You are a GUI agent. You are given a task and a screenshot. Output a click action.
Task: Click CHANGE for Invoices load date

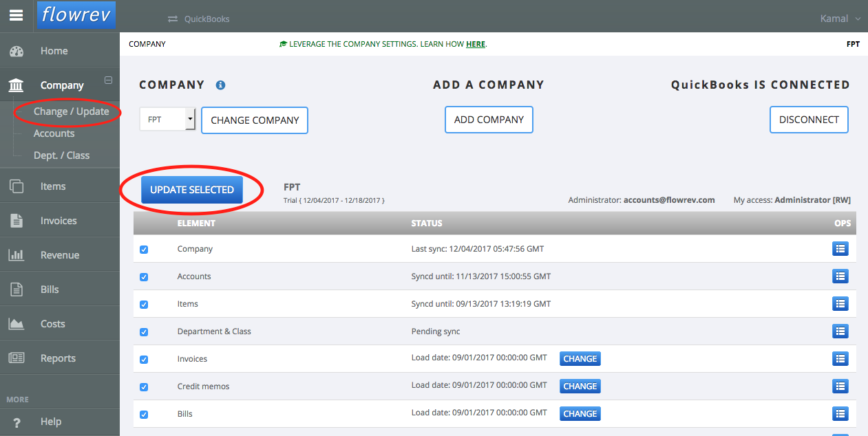pos(580,359)
